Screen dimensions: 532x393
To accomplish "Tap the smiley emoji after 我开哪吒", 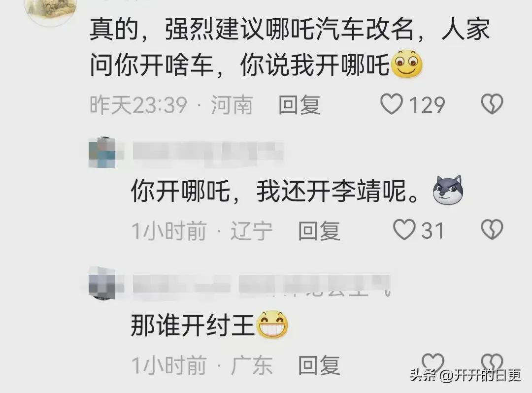I will click(x=407, y=64).
